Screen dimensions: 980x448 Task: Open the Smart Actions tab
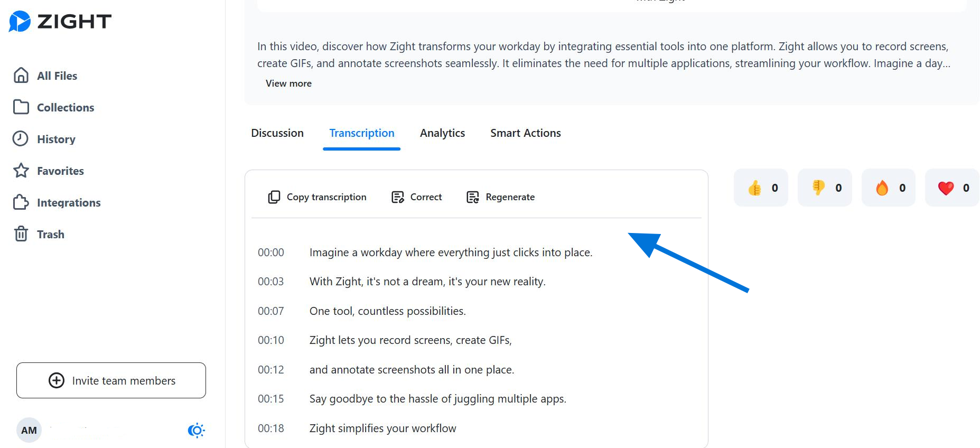tap(525, 133)
